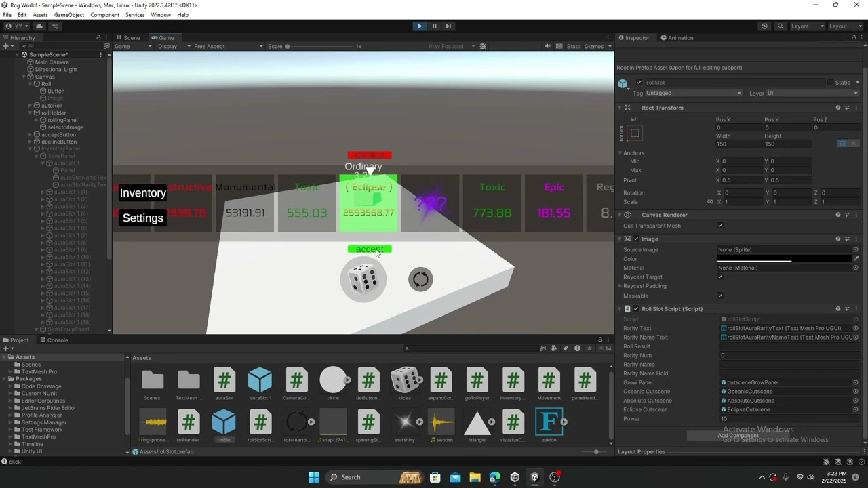Mute audio in the Game view
The width and height of the screenshot is (868, 488).
click(x=547, y=46)
